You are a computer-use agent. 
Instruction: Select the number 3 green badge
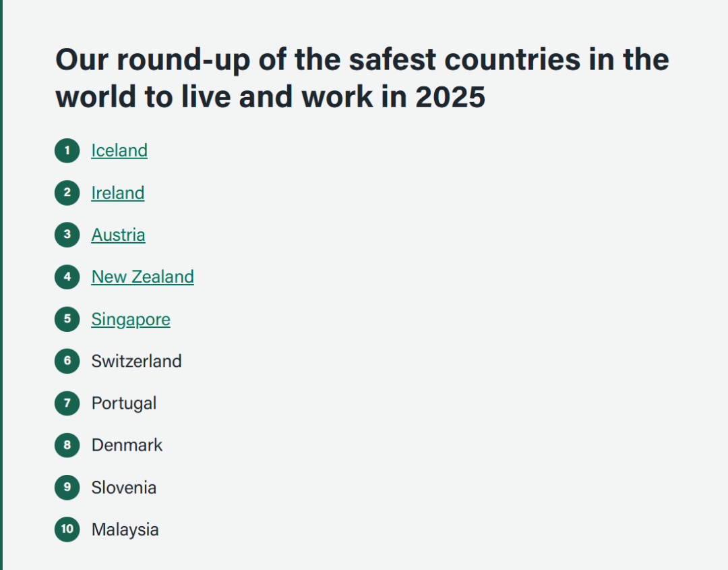pyautogui.click(x=67, y=235)
